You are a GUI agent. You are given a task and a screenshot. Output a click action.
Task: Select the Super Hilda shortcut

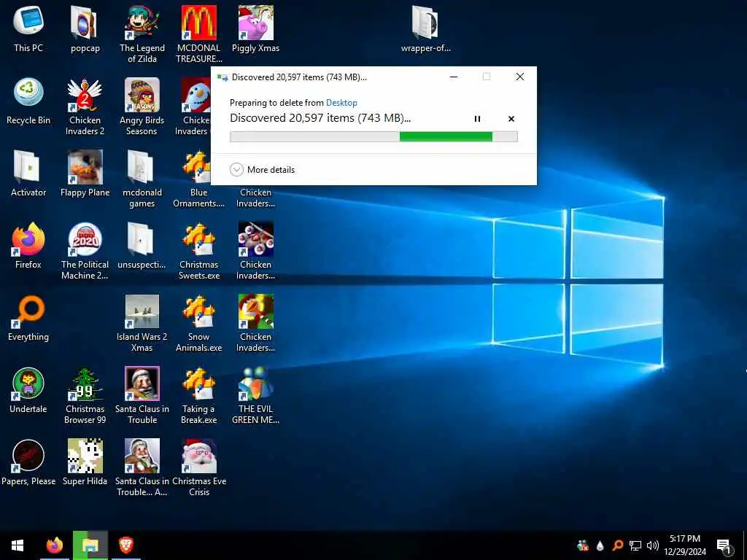coord(85,462)
